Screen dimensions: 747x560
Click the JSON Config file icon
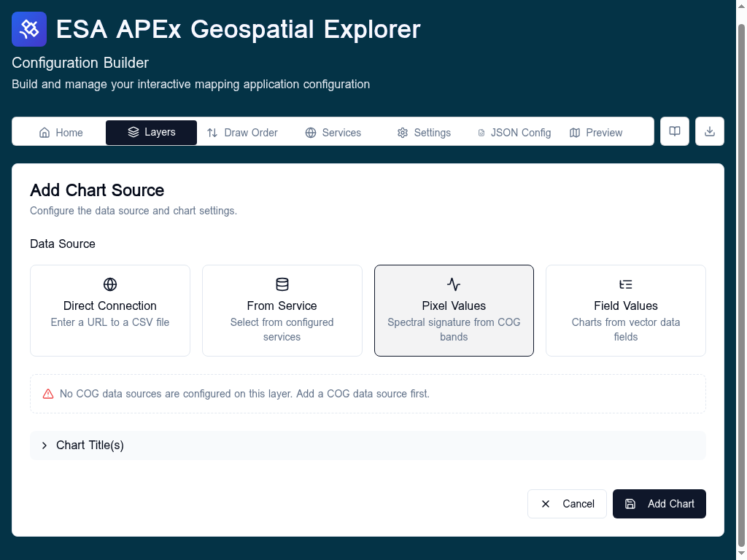(481, 133)
